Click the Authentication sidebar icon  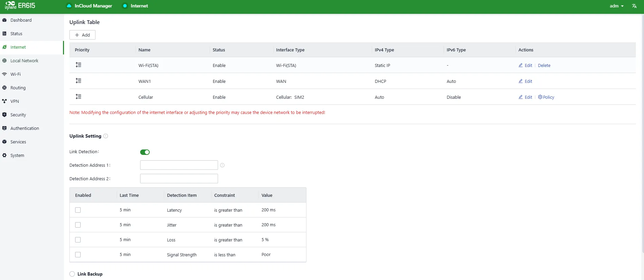(4, 128)
